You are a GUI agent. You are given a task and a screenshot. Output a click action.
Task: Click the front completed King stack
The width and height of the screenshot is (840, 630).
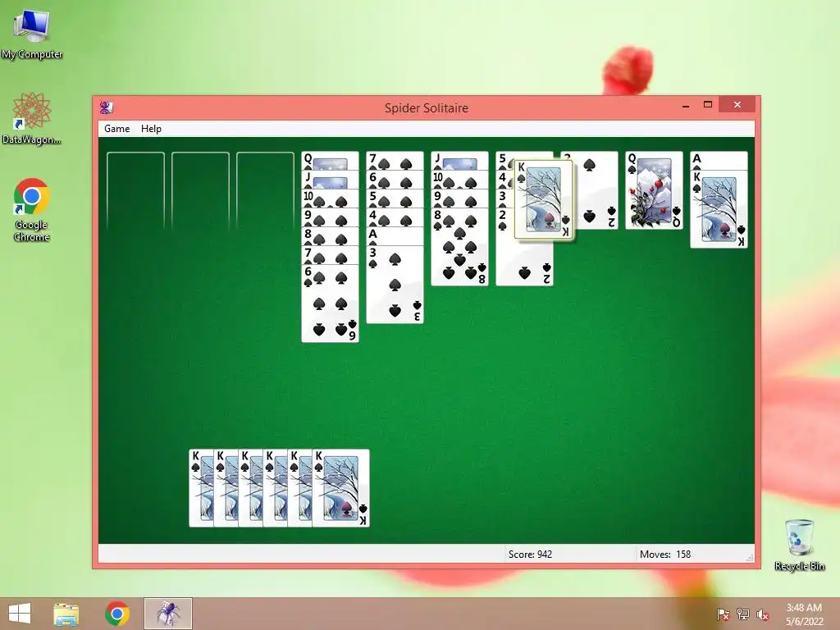(x=340, y=488)
